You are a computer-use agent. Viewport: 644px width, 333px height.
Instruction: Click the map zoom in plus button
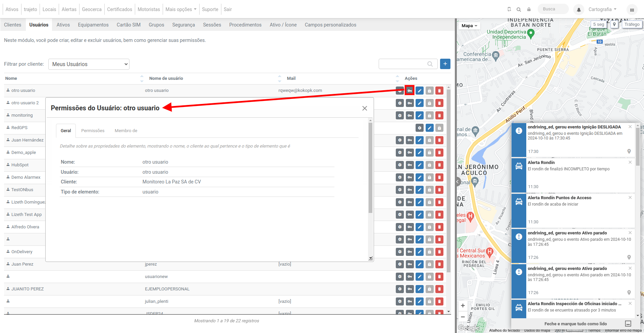click(x=463, y=306)
